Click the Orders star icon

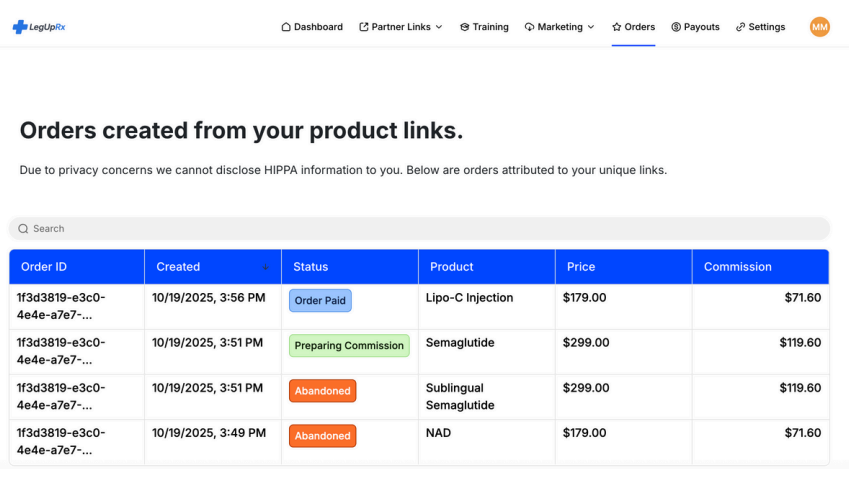(x=617, y=27)
